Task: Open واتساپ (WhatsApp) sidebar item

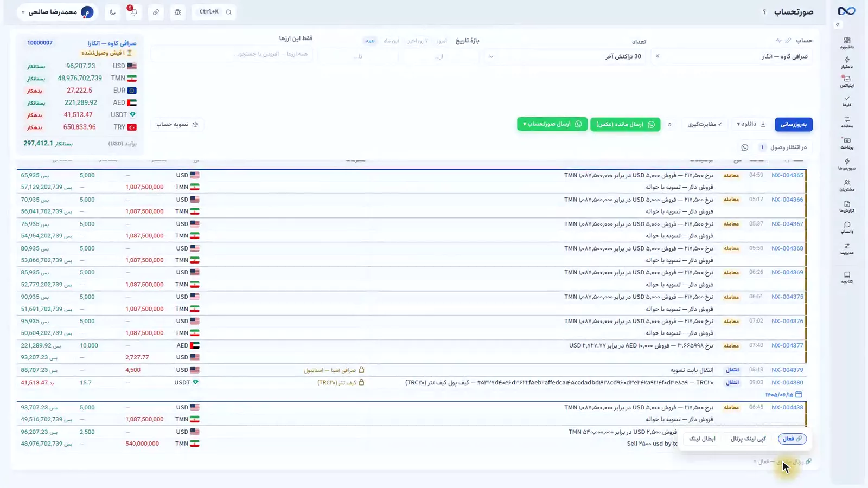Action: coord(847,228)
